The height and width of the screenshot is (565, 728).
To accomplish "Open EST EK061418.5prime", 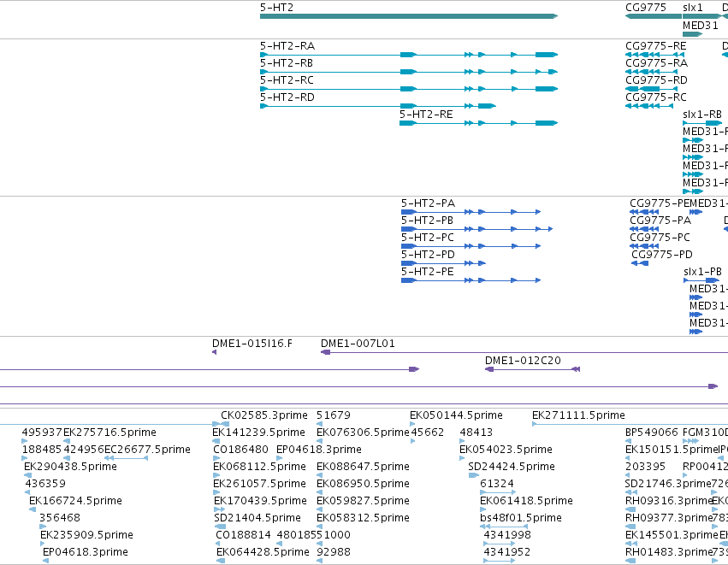I will click(x=526, y=502).
